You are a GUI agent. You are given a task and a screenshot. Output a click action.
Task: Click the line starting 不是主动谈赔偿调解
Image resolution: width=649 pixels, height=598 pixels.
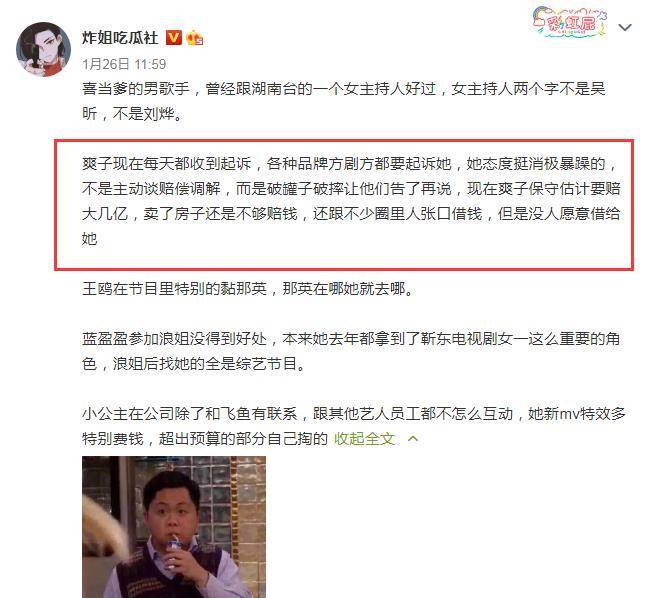[x=351, y=189]
